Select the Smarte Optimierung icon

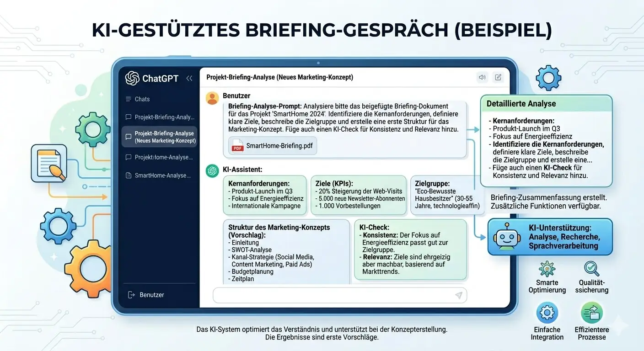coord(547,269)
